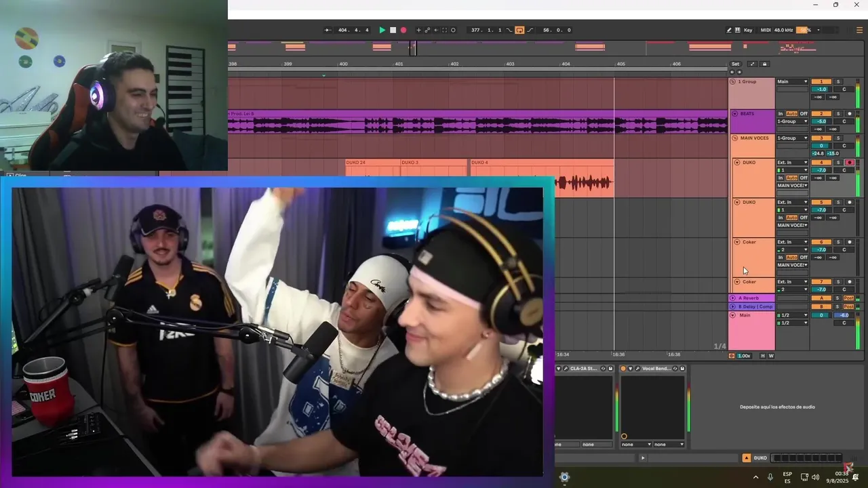Viewport: 868px width, 488px height.
Task: Open the CLA-2A device title bar
Action: [x=585, y=369]
